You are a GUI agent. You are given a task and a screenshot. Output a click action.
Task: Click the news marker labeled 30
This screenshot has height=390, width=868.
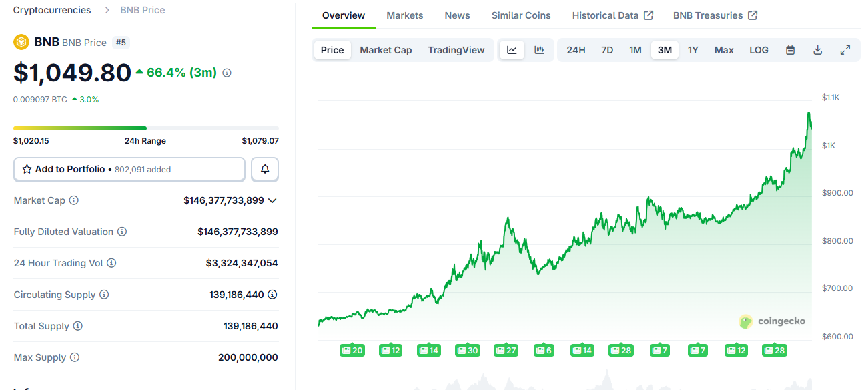point(467,350)
